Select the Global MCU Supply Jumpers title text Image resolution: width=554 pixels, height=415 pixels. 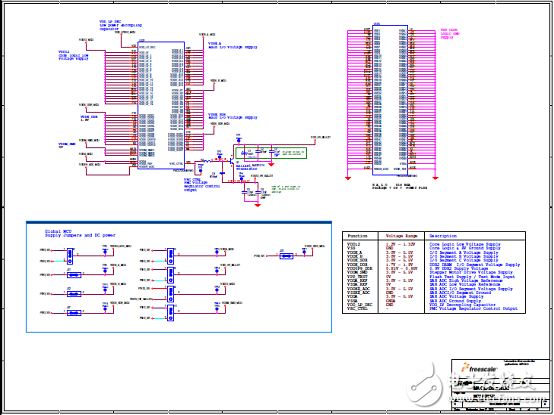pos(80,233)
